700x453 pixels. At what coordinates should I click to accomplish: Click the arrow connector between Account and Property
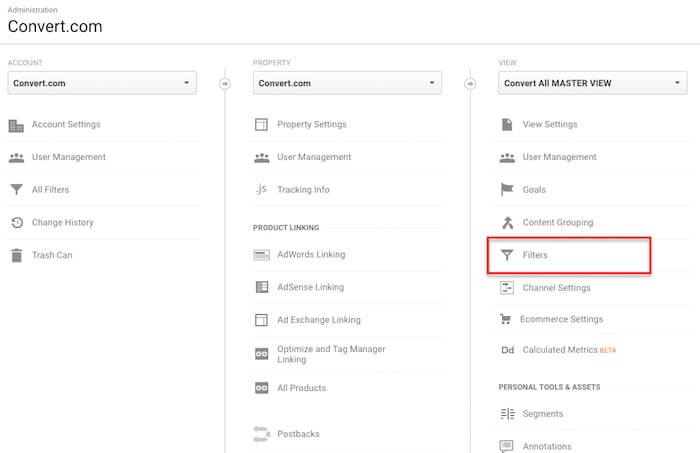pos(224,83)
